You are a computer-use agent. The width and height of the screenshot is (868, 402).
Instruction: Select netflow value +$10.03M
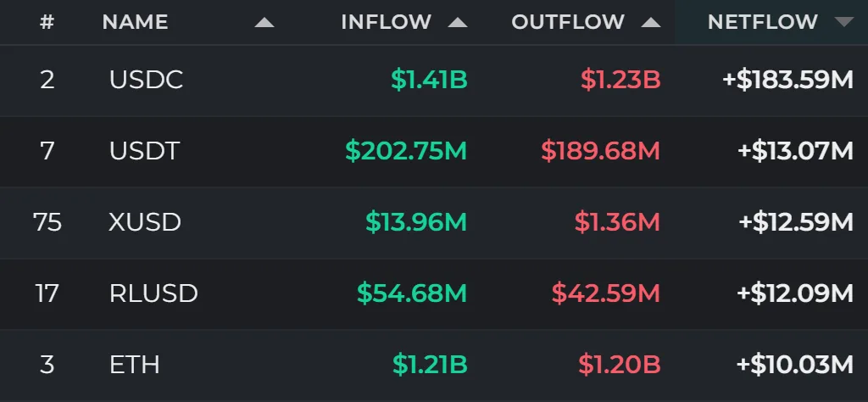click(795, 365)
